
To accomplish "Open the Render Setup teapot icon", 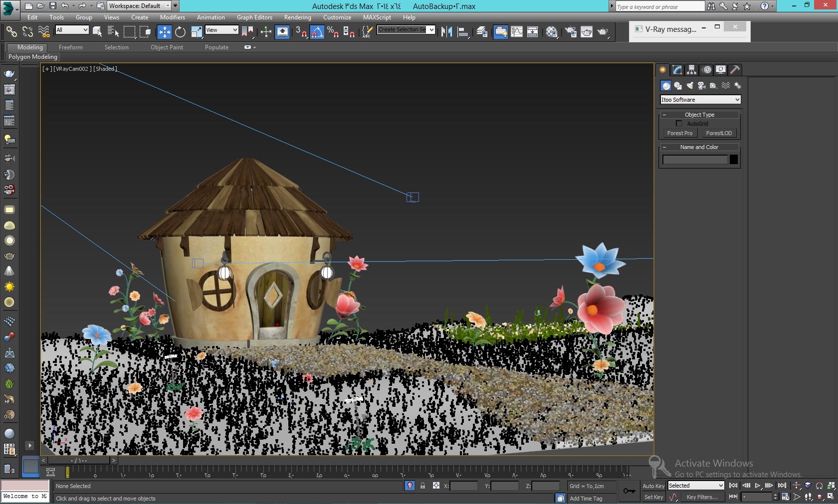I will (x=571, y=32).
